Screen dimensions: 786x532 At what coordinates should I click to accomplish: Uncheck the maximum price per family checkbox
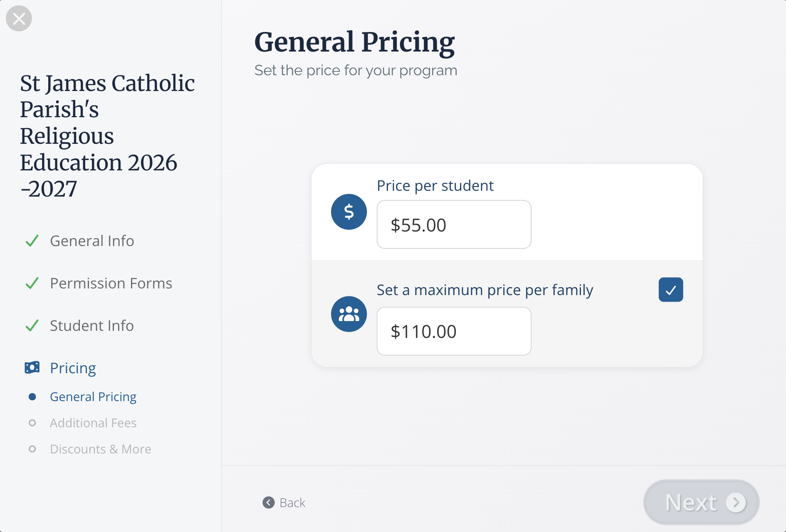[670, 290]
